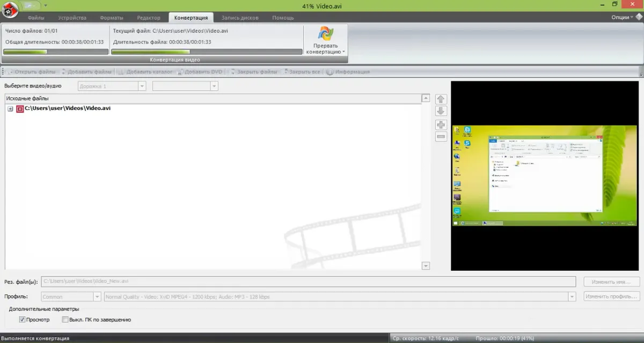Click the move file down arrow
Image resolution: width=644 pixels, height=343 pixels.
click(x=441, y=111)
